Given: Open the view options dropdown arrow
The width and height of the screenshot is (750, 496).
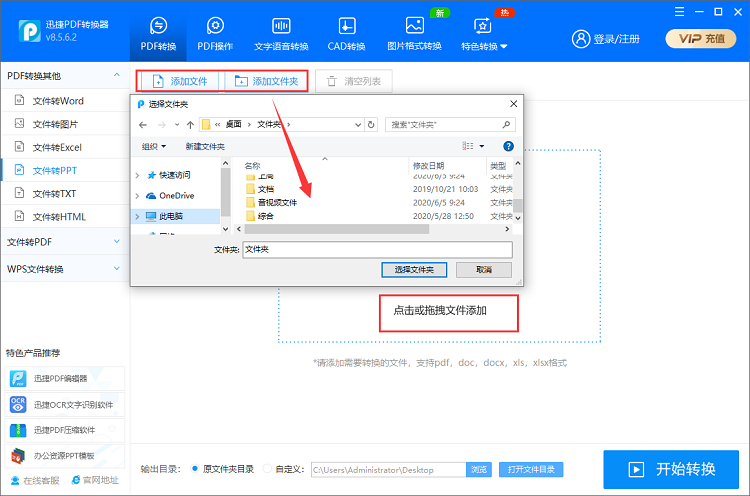Looking at the screenshot, I should point(482,146).
